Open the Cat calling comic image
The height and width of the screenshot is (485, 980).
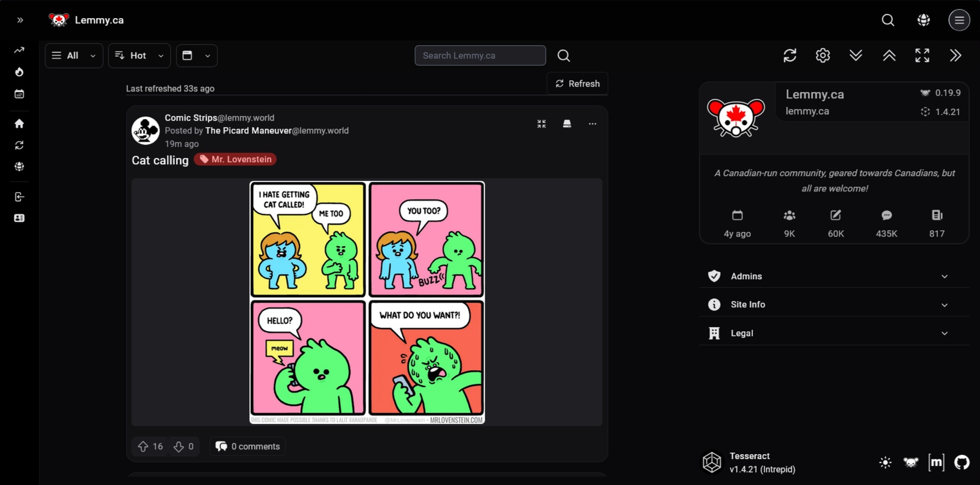(x=367, y=303)
